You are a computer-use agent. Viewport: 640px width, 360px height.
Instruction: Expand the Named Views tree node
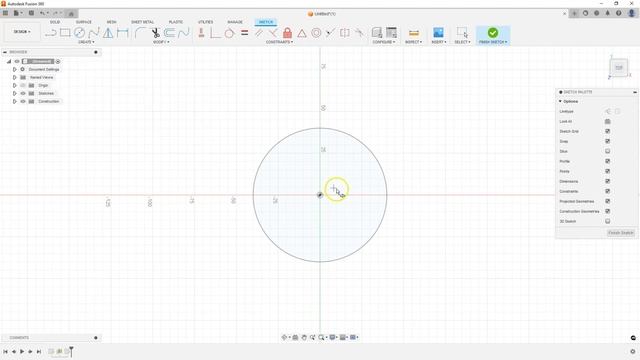(x=15, y=77)
